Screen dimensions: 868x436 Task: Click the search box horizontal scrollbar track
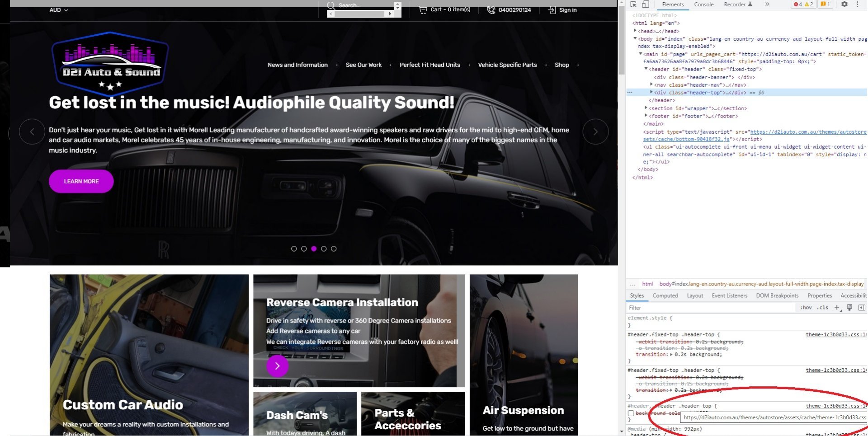[360, 14]
